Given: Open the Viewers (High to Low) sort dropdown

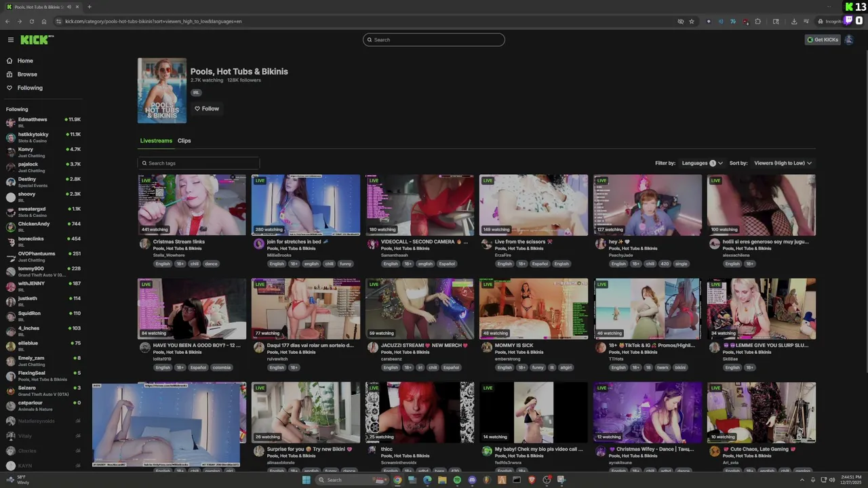Looking at the screenshot, I should coord(783,163).
